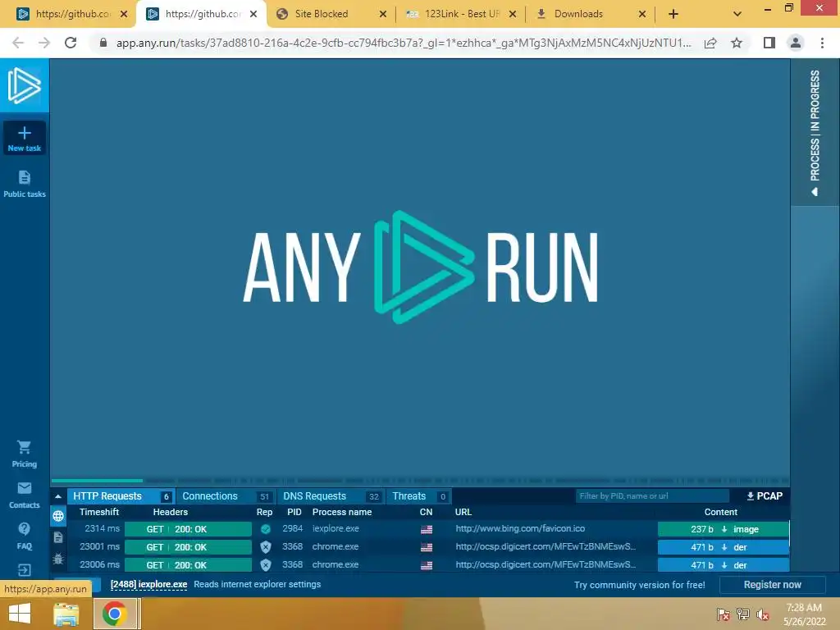The height and width of the screenshot is (630, 840).
Task: Open File Explorer from the taskbar
Action: [x=66, y=614]
